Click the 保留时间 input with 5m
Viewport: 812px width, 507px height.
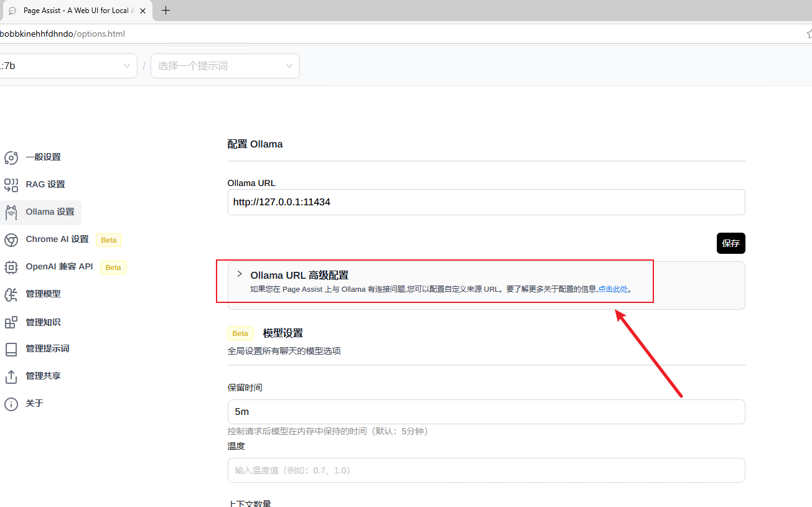pyautogui.click(x=487, y=412)
